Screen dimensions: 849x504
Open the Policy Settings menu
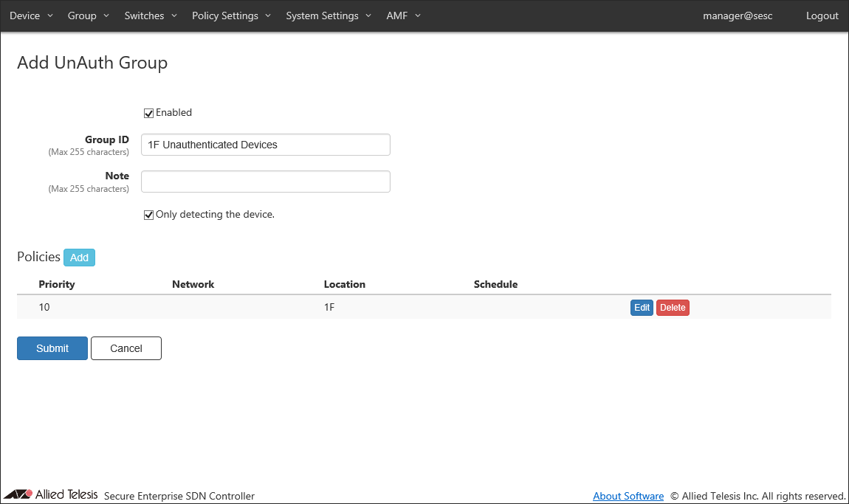(231, 15)
